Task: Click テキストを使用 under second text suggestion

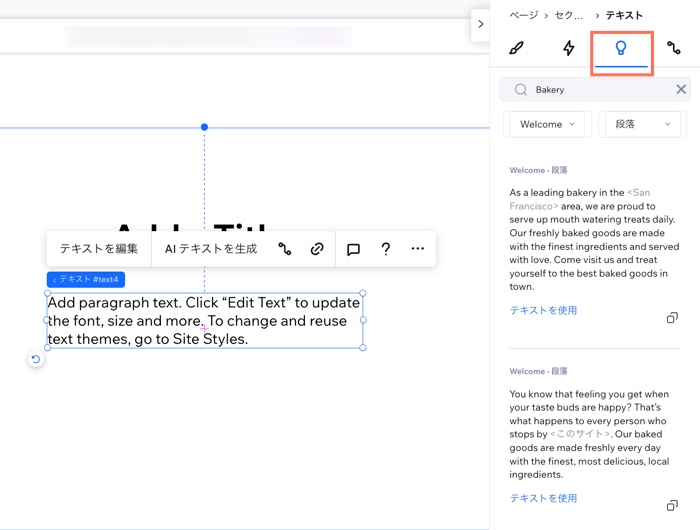Action: 543,498
